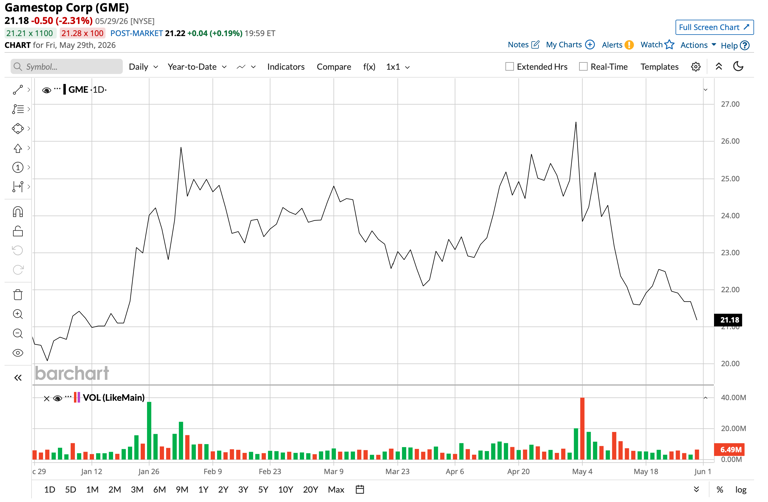Switch to dark mode moon icon
Image resolution: width=768 pixels, height=502 pixels.
tap(738, 66)
